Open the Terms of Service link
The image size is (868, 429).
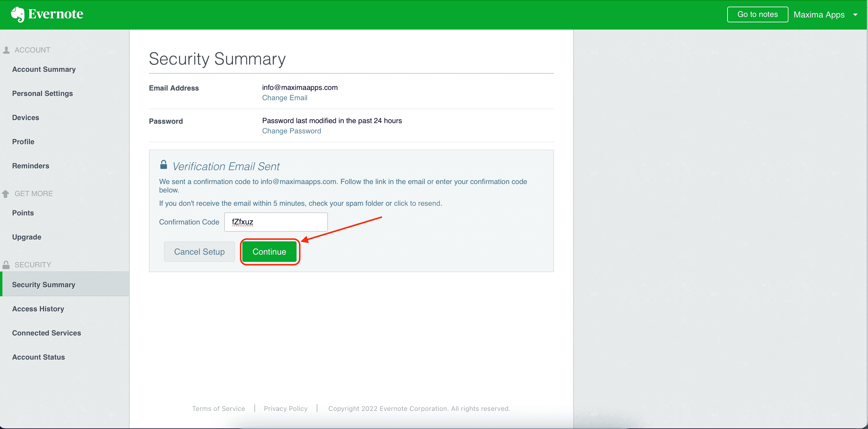pos(218,408)
